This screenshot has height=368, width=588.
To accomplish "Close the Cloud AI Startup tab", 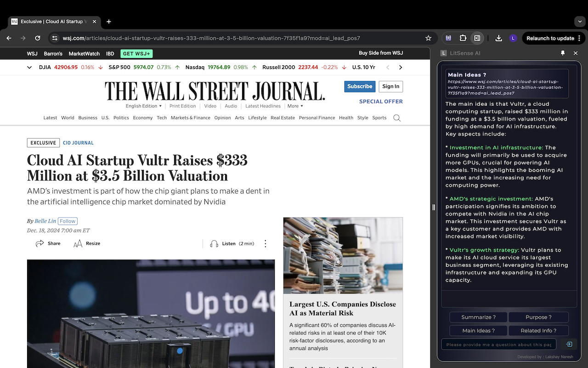I will 95,22.
